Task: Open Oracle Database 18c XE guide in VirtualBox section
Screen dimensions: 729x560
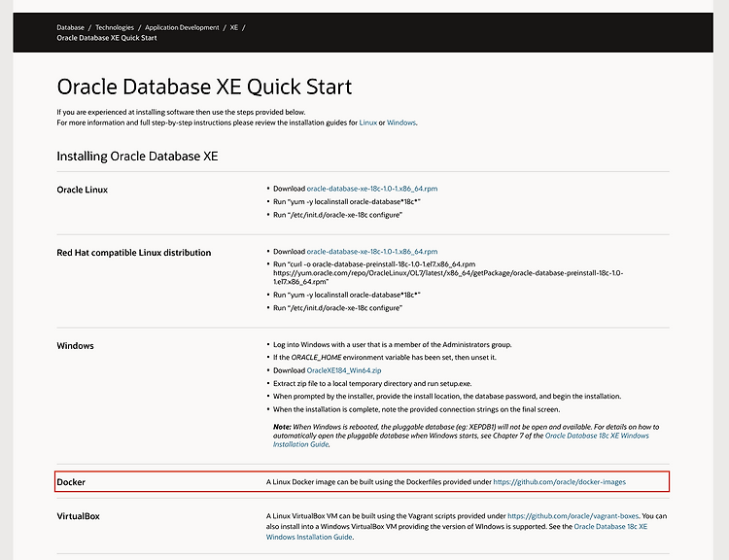Action: [457, 532]
